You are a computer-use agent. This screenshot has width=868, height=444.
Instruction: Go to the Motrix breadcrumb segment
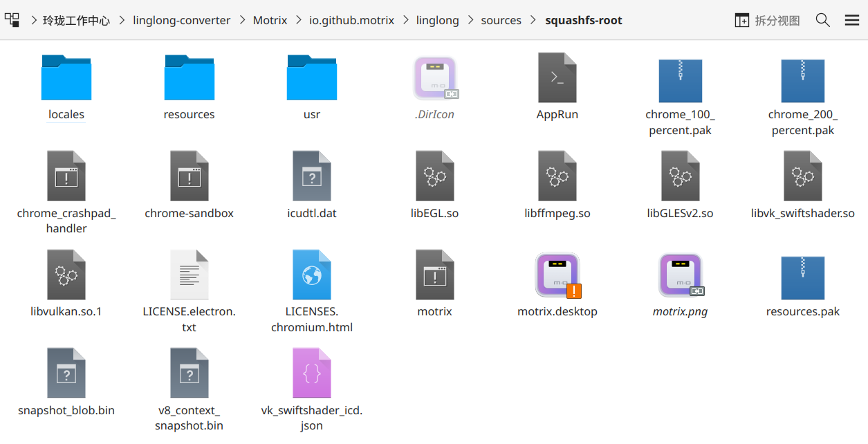(270, 20)
